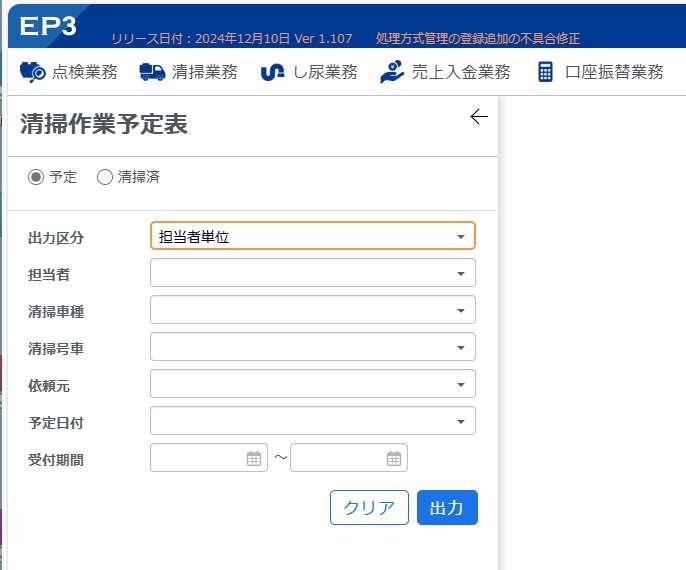Viewport: 686px width, 570px height.
Task: Click the 点検業務 inspection icon
Action: coord(32,72)
